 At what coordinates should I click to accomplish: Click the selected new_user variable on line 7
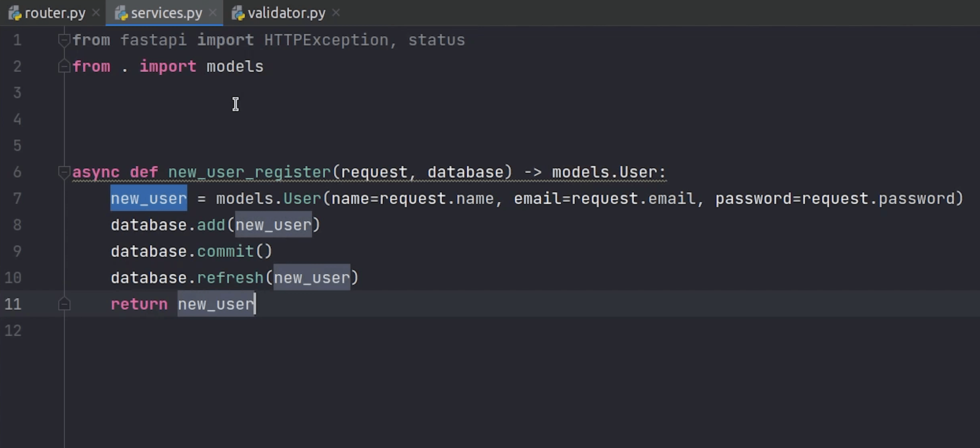coord(148,199)
